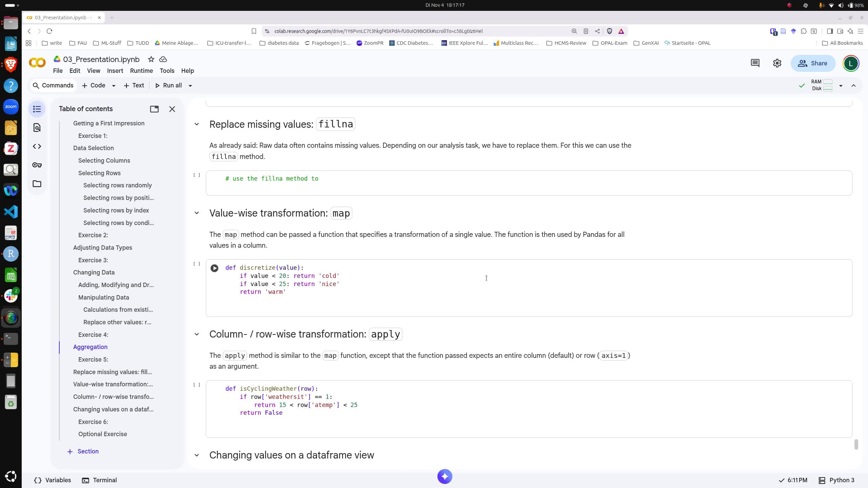Open the Edit menu
The height and width of the screenshot is (488, 868).
pos(75,71)
